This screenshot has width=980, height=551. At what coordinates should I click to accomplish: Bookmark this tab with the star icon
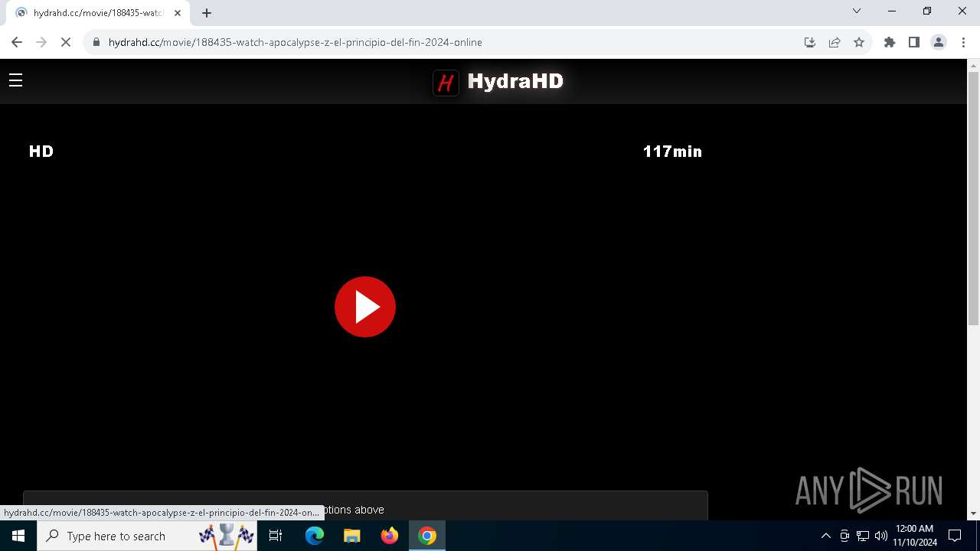click(859, 42)
